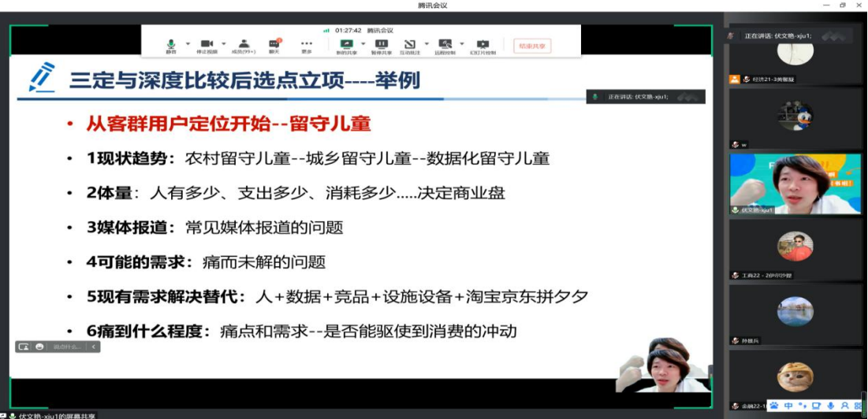Viewport: 868px width, 419px height.
Task: Click the muted mic icon beside 工商22
Action: pyautogui.click(x=735, y=276)
